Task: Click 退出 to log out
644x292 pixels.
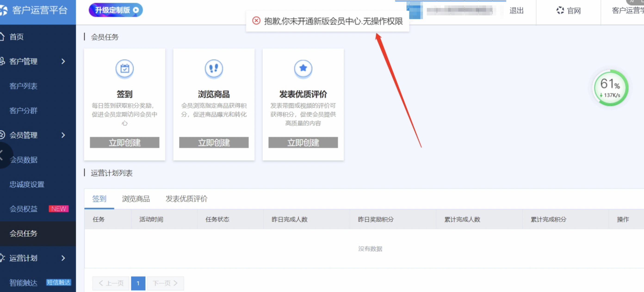Action: coord(517,10)
